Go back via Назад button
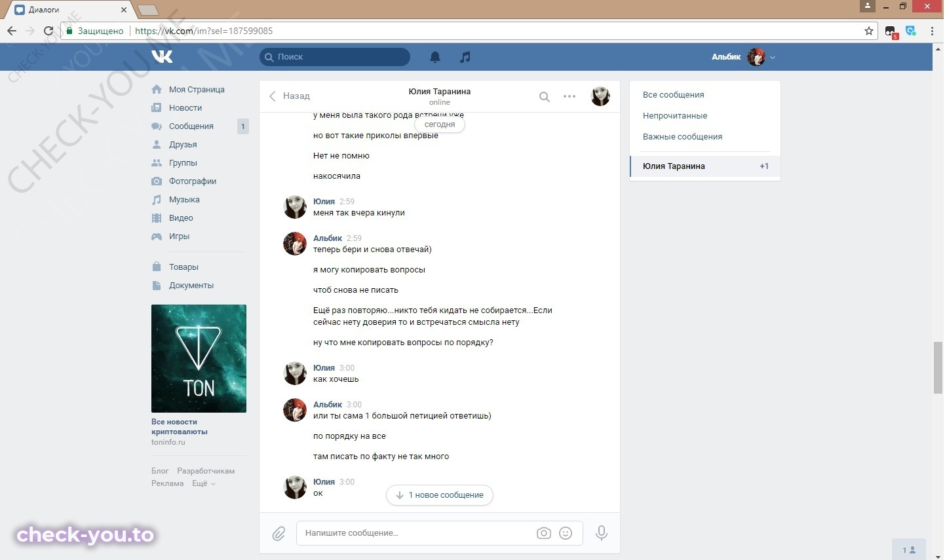Screen dimensions: 945x560 (x=289, y=96)
